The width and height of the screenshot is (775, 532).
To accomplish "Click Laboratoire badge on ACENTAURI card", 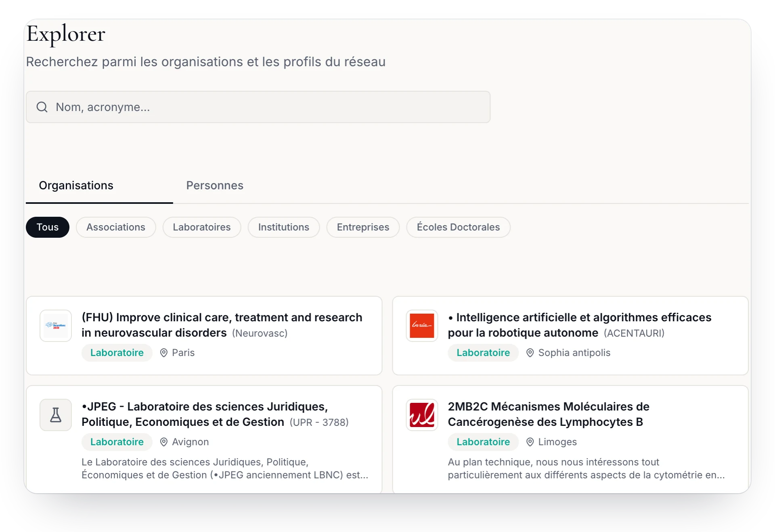I will point(483,353).
